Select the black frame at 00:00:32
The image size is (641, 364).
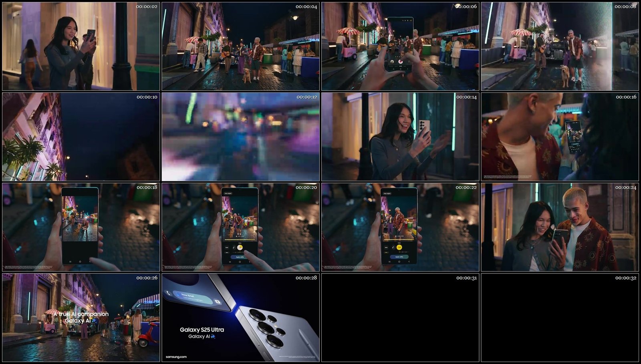560,318
